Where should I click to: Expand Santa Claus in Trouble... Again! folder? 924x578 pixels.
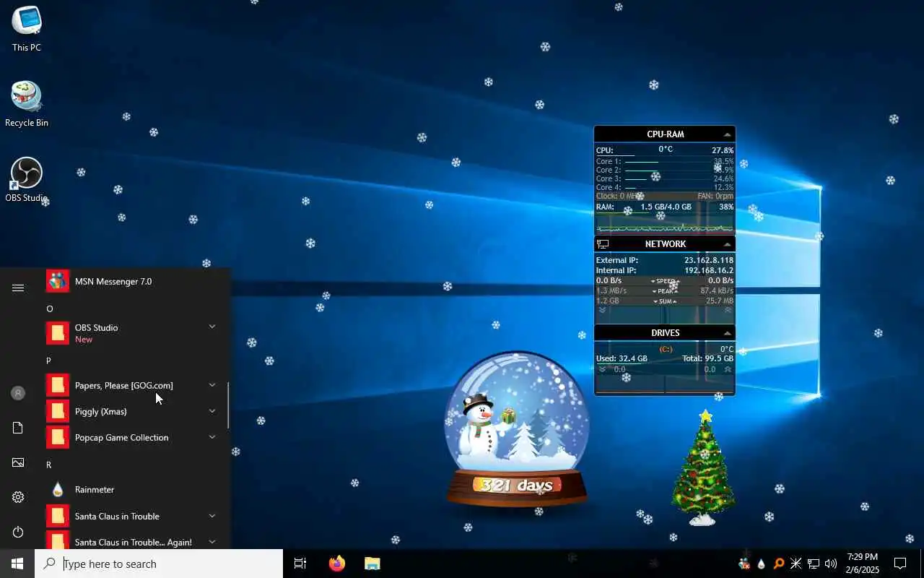click(212, 541)
